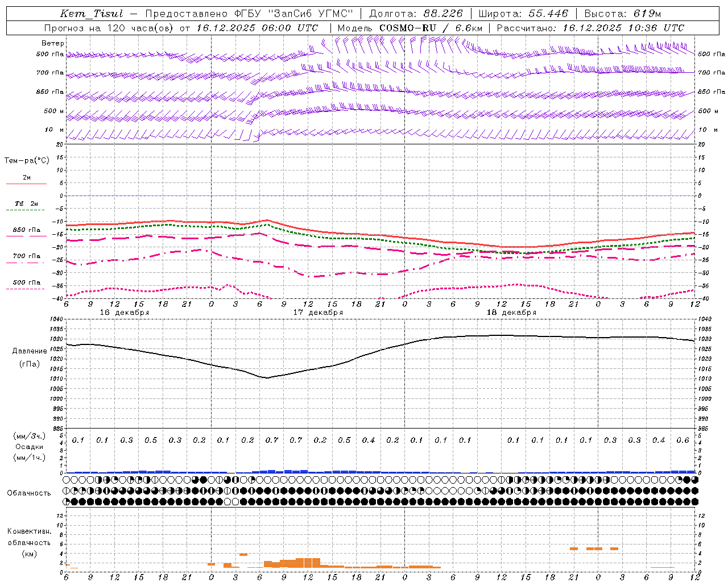The height and width of the screenshot is (582, 728).
Task: Click the Давление panel label
Action: click(x=30, y=351)
